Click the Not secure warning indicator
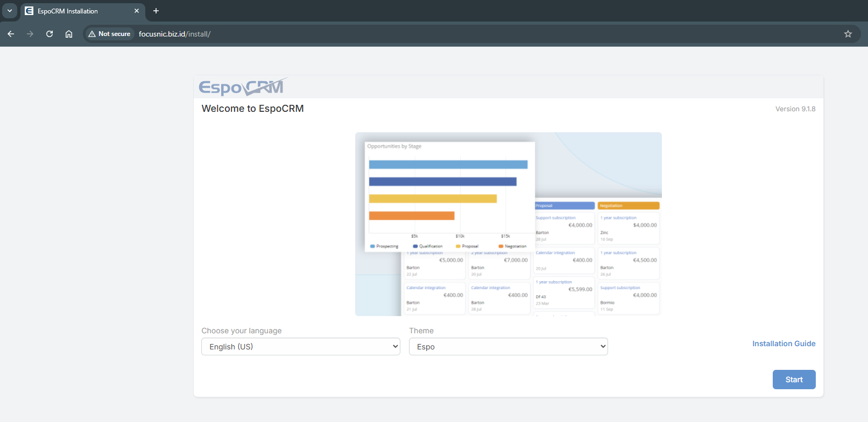 [x=109, y=34]
